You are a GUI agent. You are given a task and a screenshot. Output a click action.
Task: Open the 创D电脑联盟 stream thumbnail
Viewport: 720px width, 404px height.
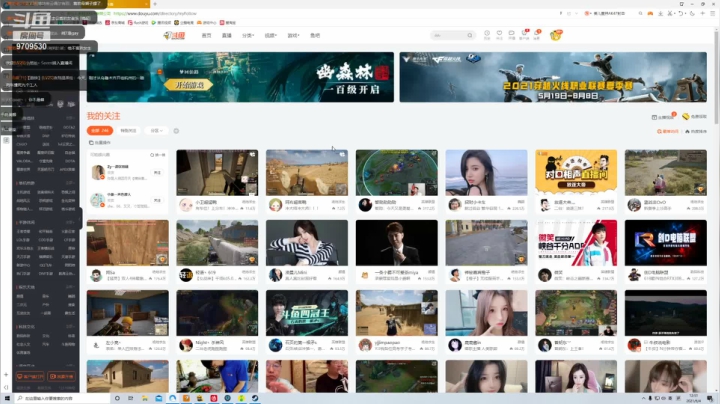click(665, 243)
